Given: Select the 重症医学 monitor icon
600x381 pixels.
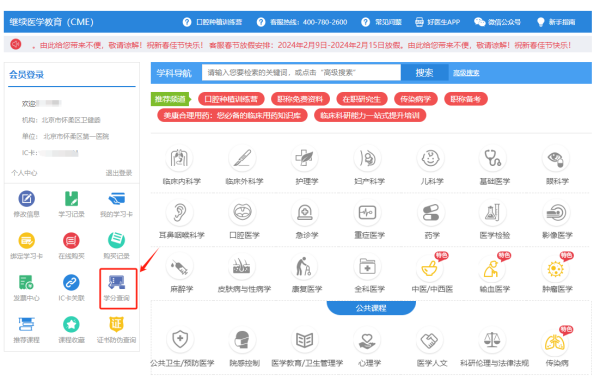Looking at the screenshot, I should click(367, 212).
